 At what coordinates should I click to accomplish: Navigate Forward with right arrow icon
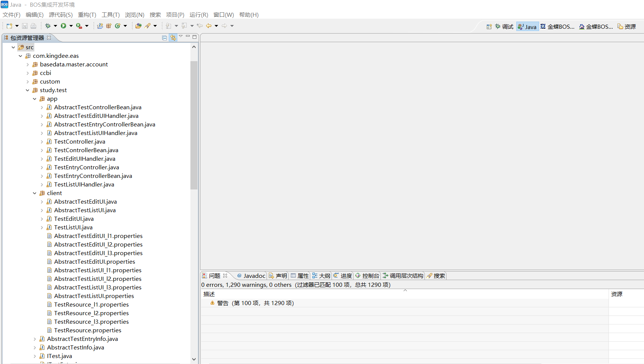click(x=224, y=26)
